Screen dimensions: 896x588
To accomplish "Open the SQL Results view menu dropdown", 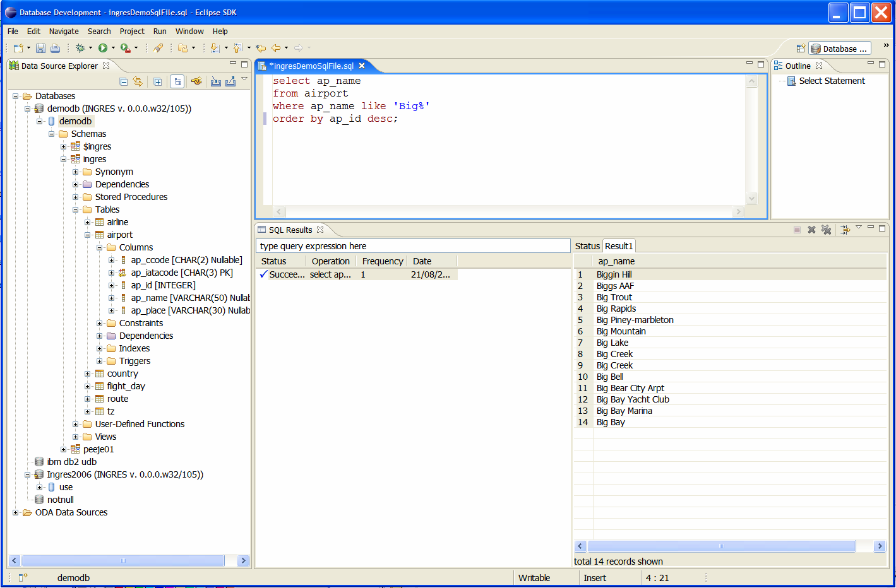I will click(859, 229).
